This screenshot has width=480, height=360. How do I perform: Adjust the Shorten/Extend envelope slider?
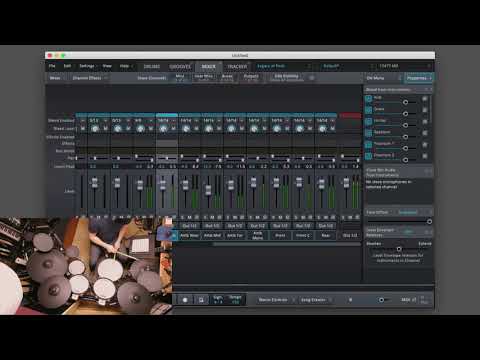399,249
